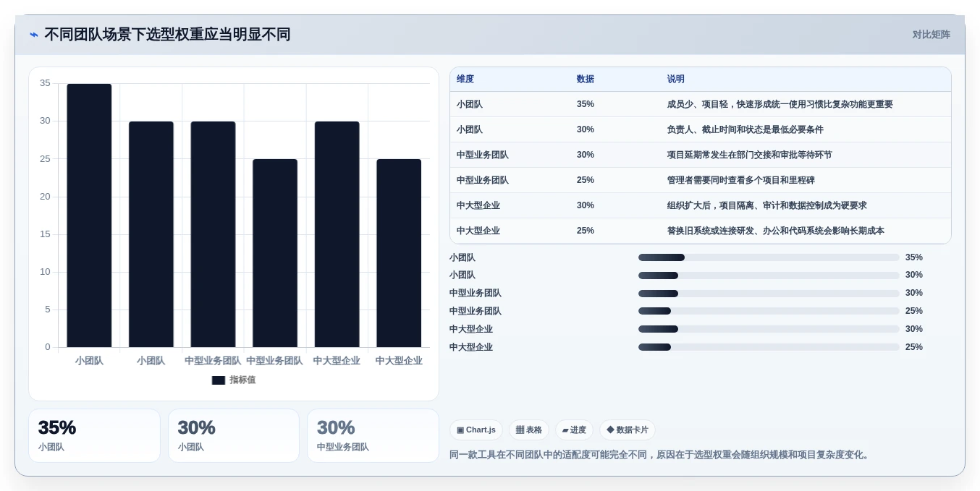Click the 中型业务团队 progress bar showing 30%

pos(769,294)
